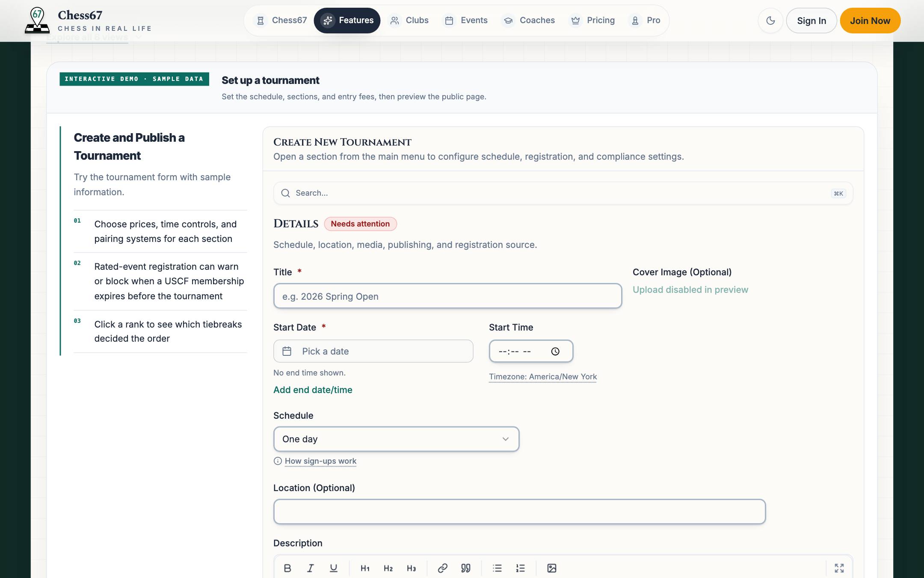Click step 01 Choose prices text
The width and height of the screenshot is (924, 578).
click(166, 231)
